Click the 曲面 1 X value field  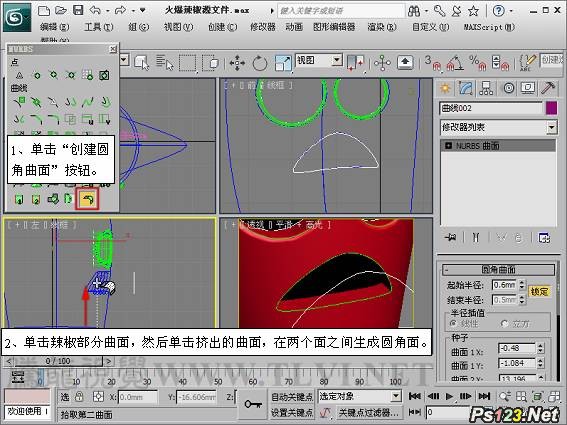516,348
